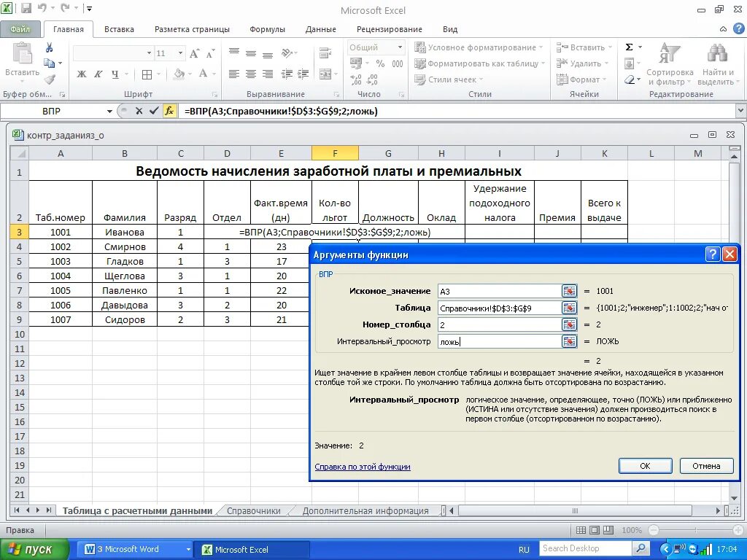This screenshot has height=560, width=747.
Task: Toggle Underline (Ч) formatting
Action: pos(115,74)
